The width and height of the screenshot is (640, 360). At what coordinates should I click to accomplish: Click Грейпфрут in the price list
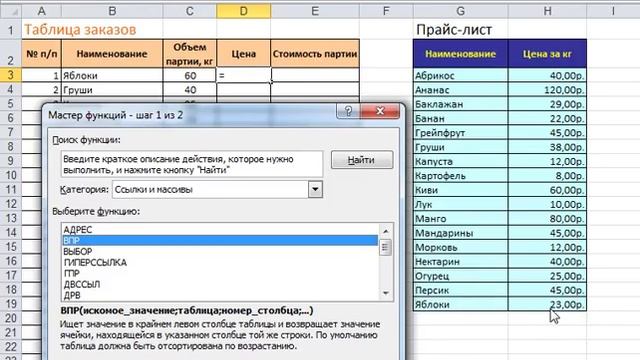click(x=460, y=132)
